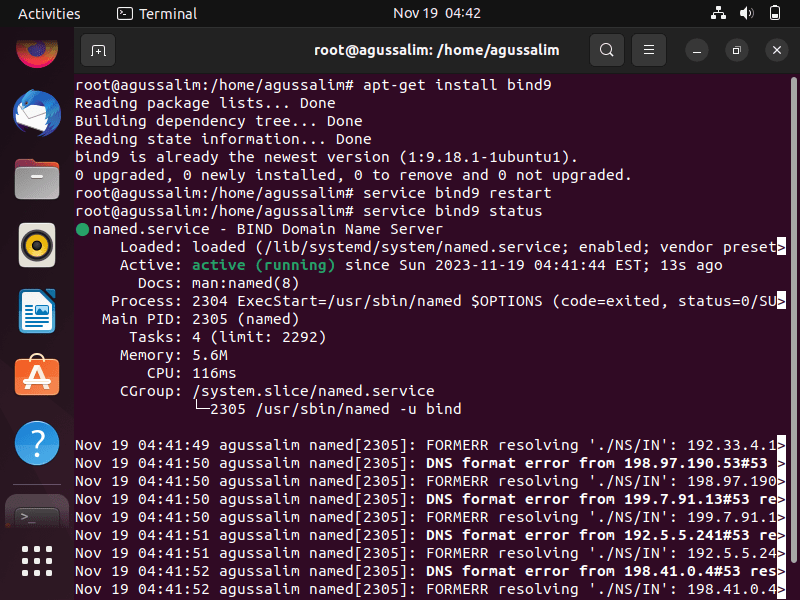Click the 'Main PID: 2305 (named)' line
The image size is (800, 600).
201,319
